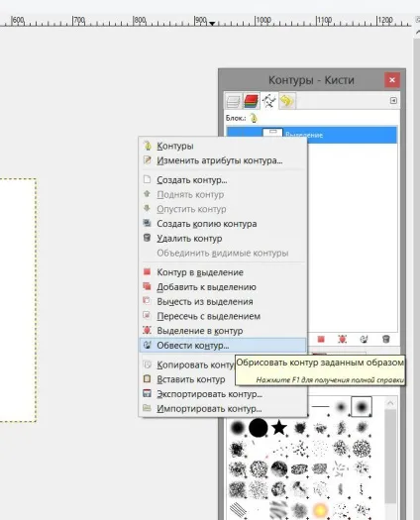Select Создать копию контура menu item
Viewport: 420px width, 520px height.
[x=223, y=224]
